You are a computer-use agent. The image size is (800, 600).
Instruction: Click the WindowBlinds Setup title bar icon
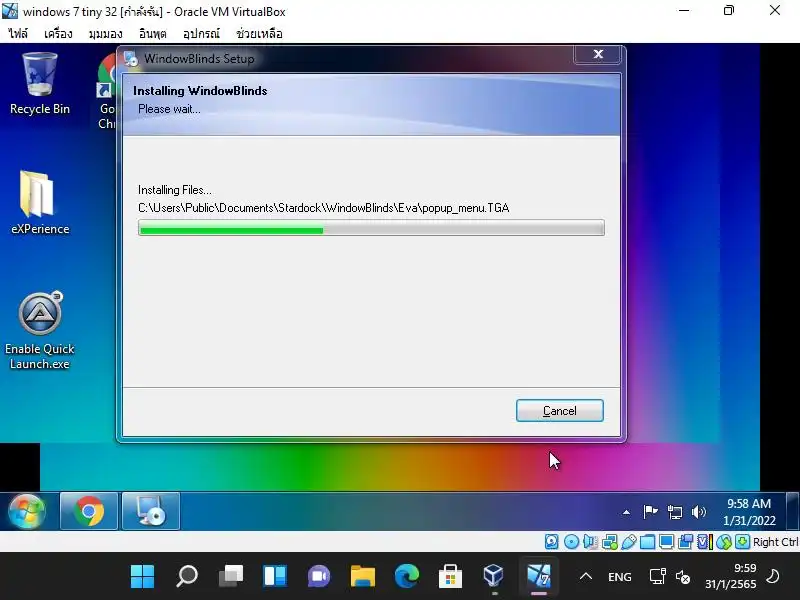click(x=131, y=59)
